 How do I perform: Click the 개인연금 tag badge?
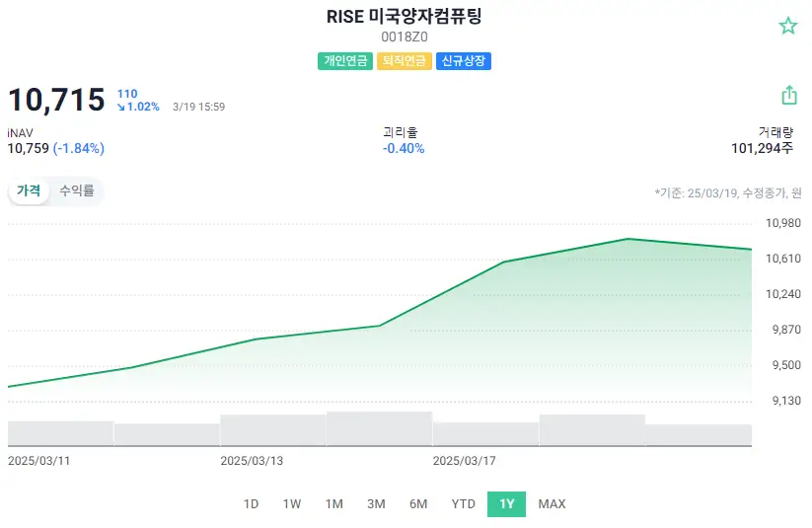pyautogui.click(x=345, y=61)
